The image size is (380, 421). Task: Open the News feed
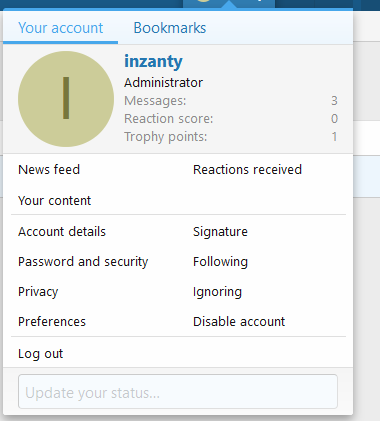[49, 170]
